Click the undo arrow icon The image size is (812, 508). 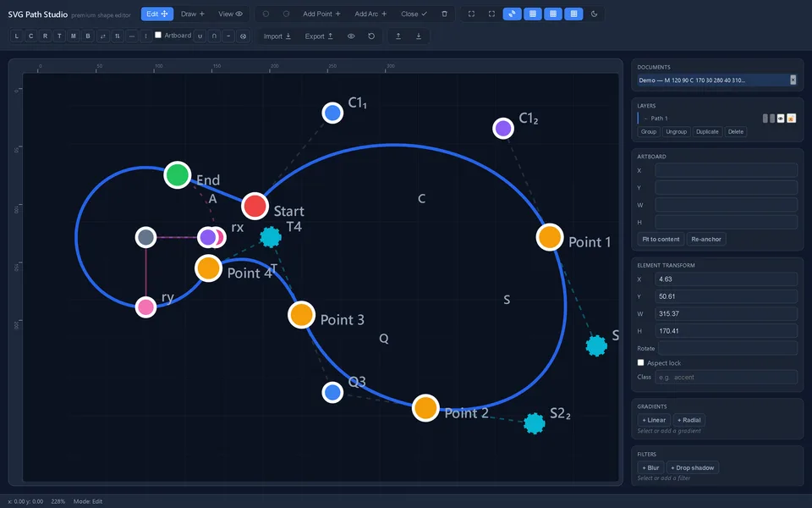coord(266,14)
